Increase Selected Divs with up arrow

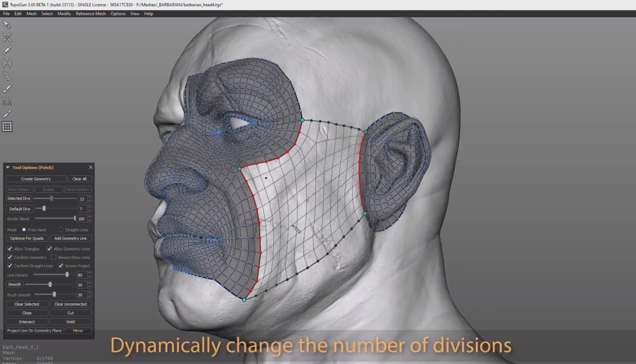click(90, 197)
